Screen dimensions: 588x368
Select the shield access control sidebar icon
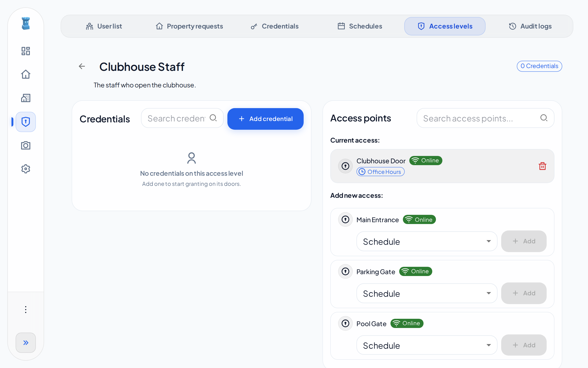[25, 122]
